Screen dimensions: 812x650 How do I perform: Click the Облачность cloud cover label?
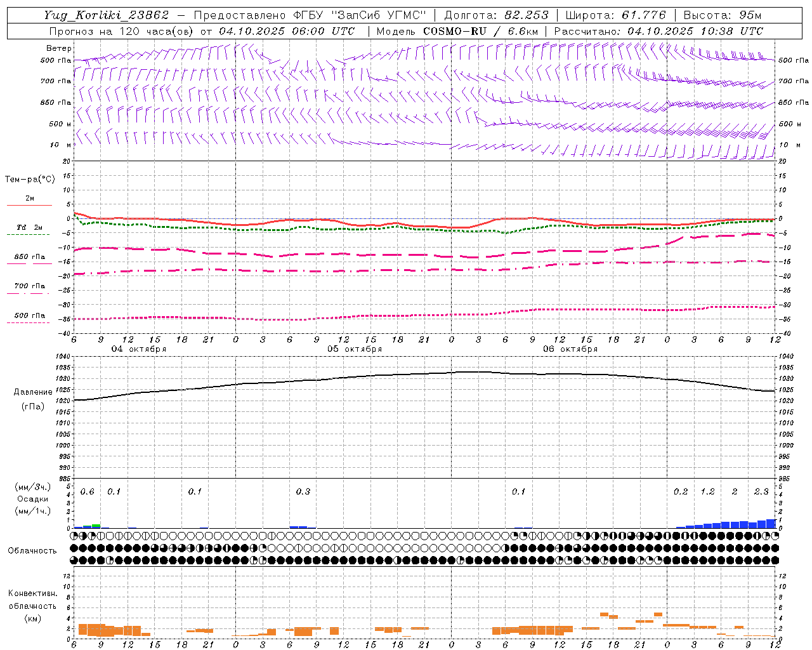click(x=32, y=550)
